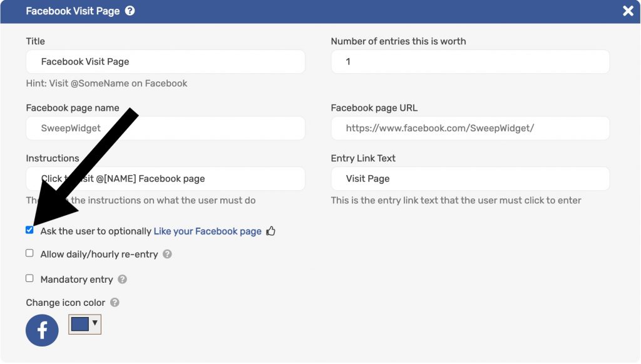Open help for Allow daily/hourly re-entry
The width and height of the screenshot is (641, 364).
coord(167,254)
